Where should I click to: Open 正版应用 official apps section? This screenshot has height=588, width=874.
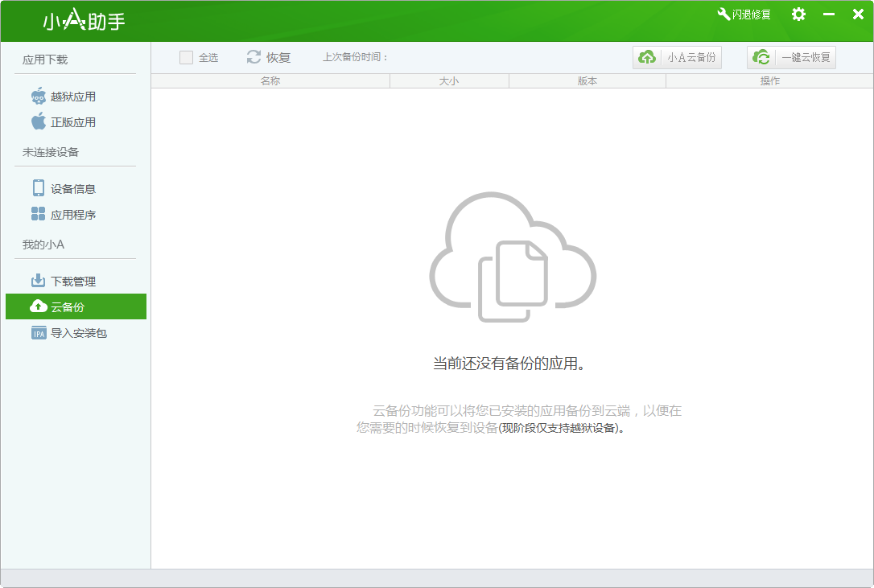pos(73,122)
